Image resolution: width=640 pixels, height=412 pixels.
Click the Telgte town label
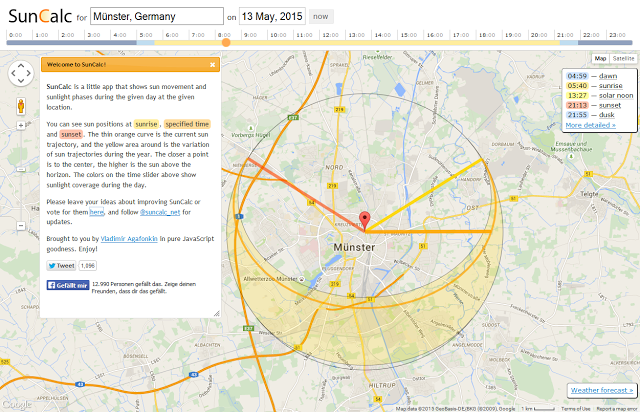pos(589,194)
